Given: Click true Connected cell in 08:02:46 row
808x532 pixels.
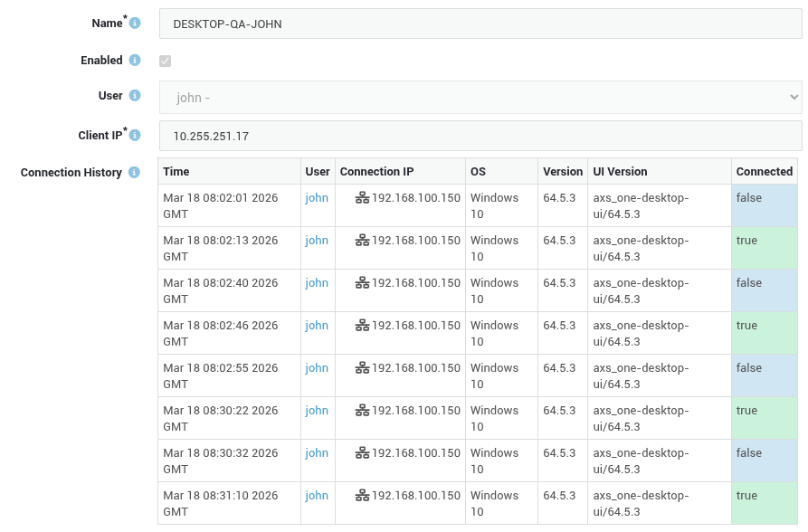Looking at the screenshot, I should 765,333.
